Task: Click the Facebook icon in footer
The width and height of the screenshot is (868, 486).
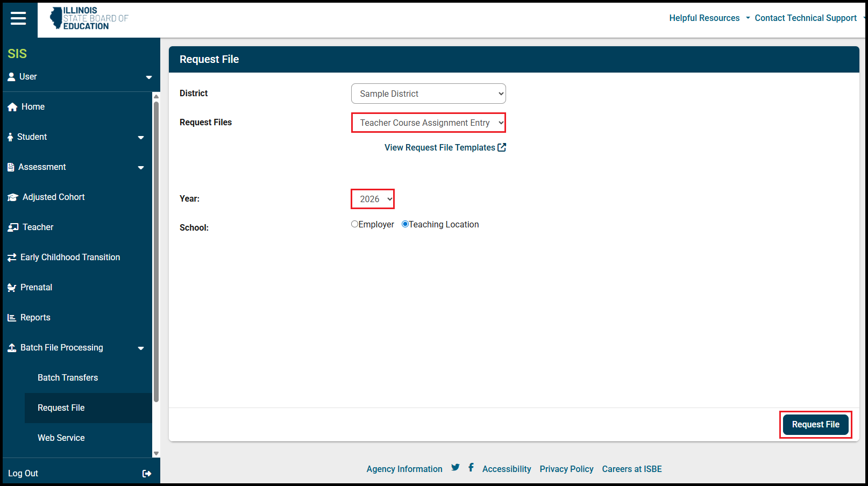Action: (x=471, y=468)
